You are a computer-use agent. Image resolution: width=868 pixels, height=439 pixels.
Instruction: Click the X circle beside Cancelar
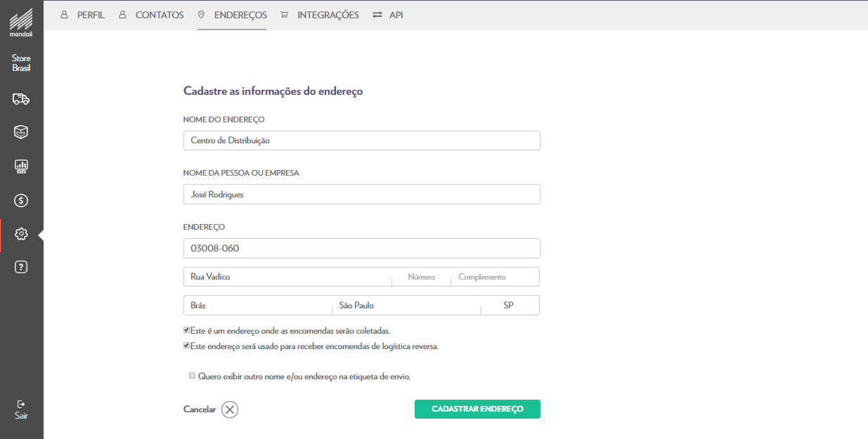pyautogui.click(x=230, y=409)
